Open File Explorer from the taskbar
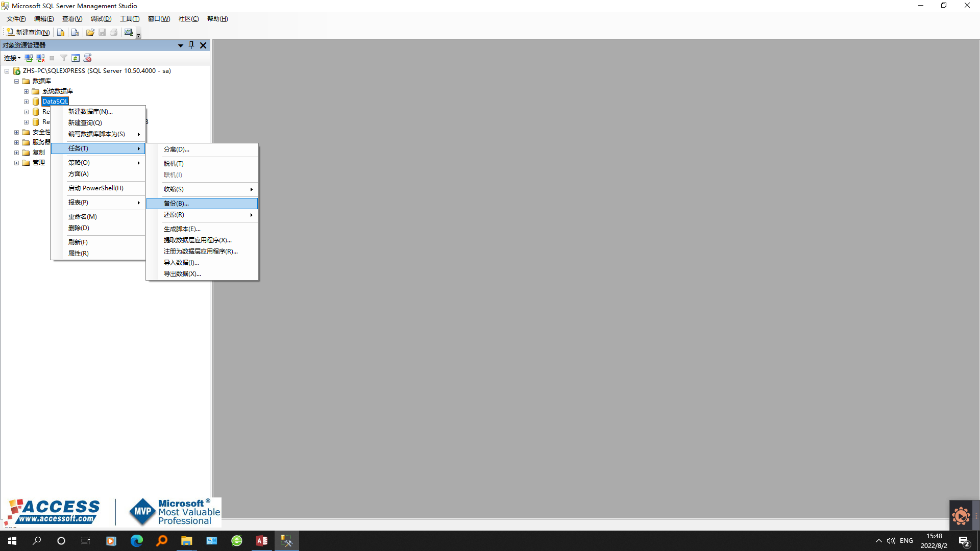Image resolution: width=980 pixels, height=551 pixels. click(186, 541)
